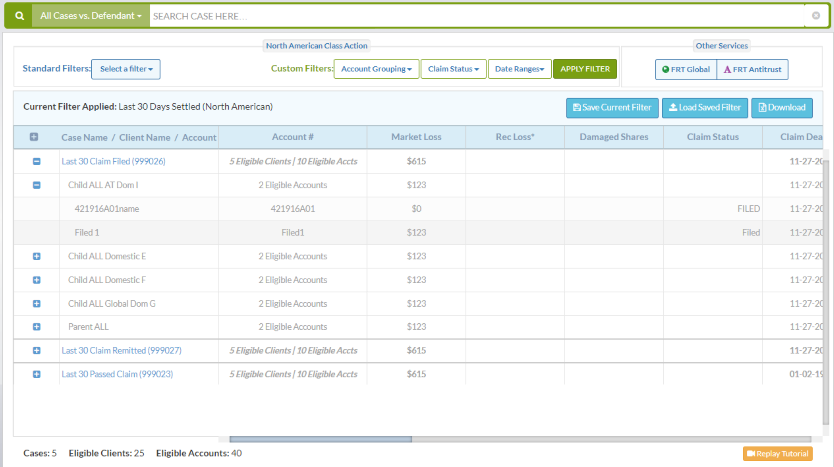Expand all rows using header plus icon
The image size is (834, 467).
36,137
